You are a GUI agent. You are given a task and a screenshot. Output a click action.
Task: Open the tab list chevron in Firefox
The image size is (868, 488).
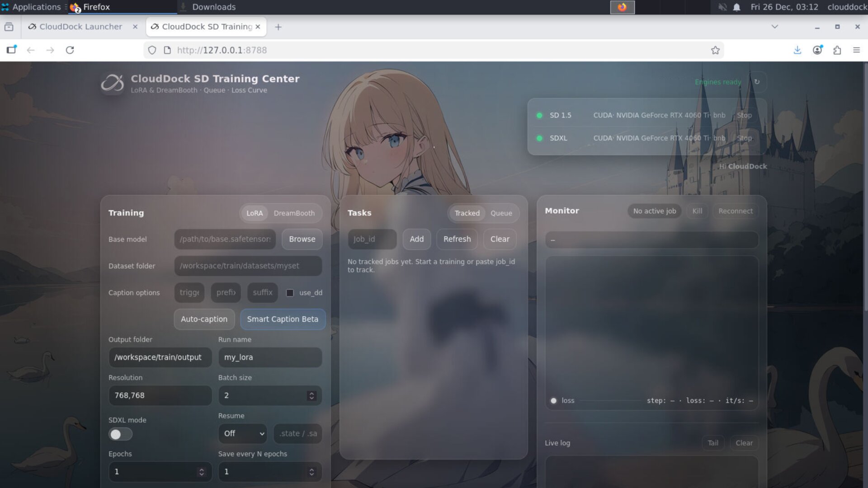click(774, 27)
